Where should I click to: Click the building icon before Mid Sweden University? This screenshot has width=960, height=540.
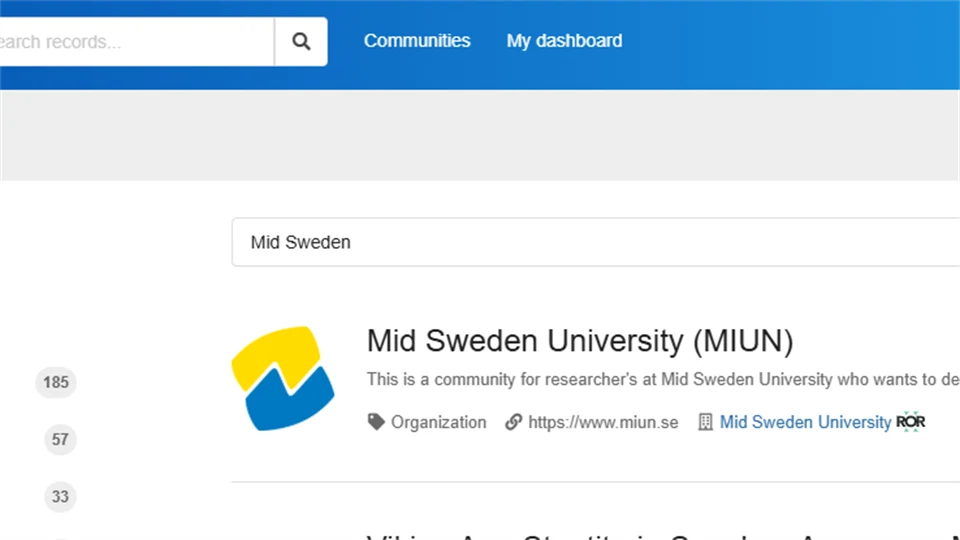click(x=705, y=422)
